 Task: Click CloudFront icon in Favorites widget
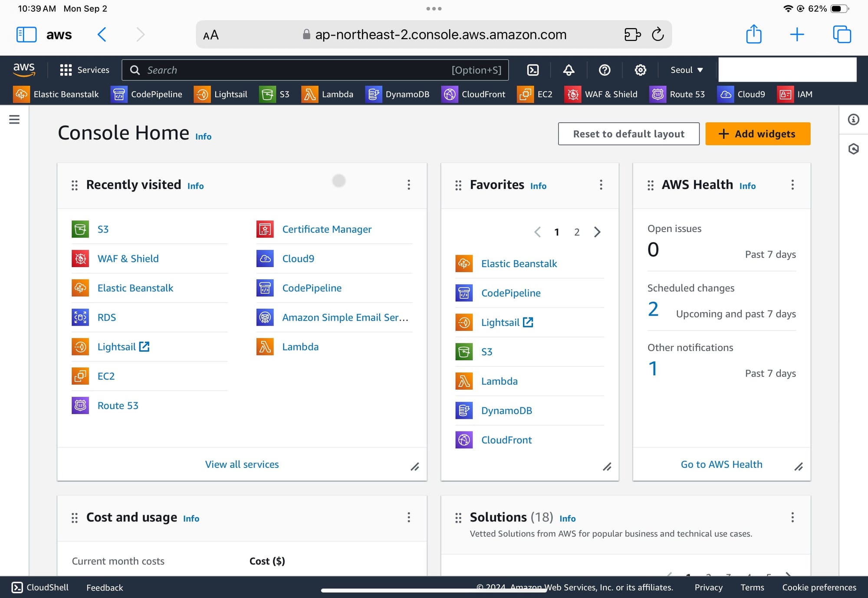click(x=464, y=440)
